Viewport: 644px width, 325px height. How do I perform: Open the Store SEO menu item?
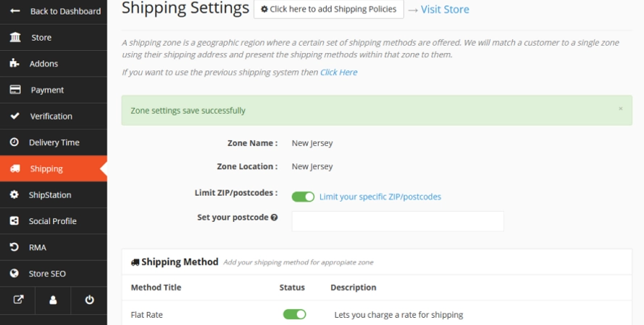pyautogui.click(x=54, y=273)
